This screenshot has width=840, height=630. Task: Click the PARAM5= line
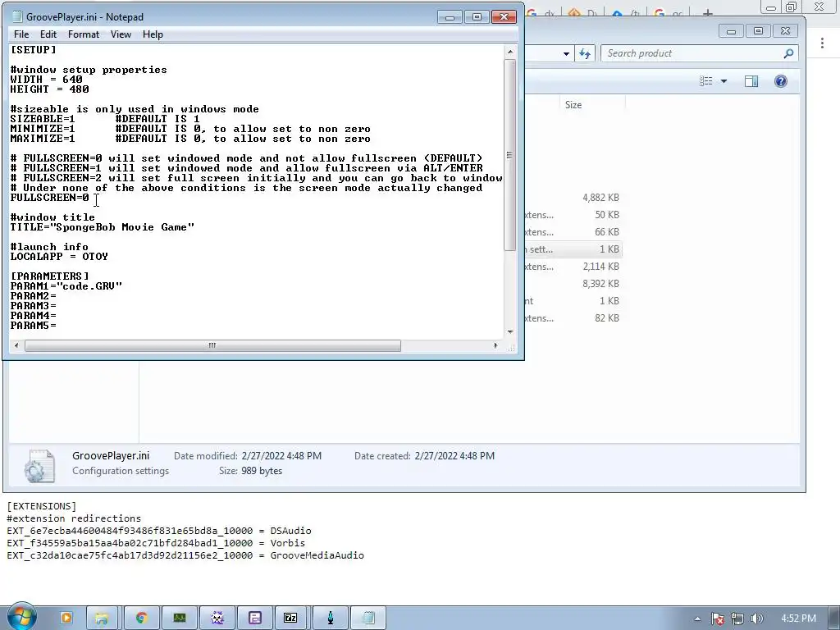(x=33, y=326)
